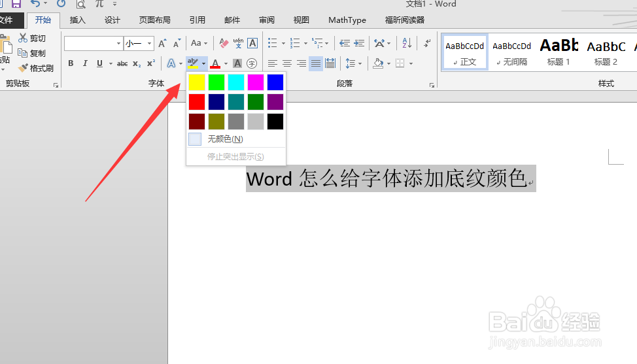Apply the 正文 style
The width and height of the screenshot is (637, 364).
pyautogui.click(x=465, y=52)
